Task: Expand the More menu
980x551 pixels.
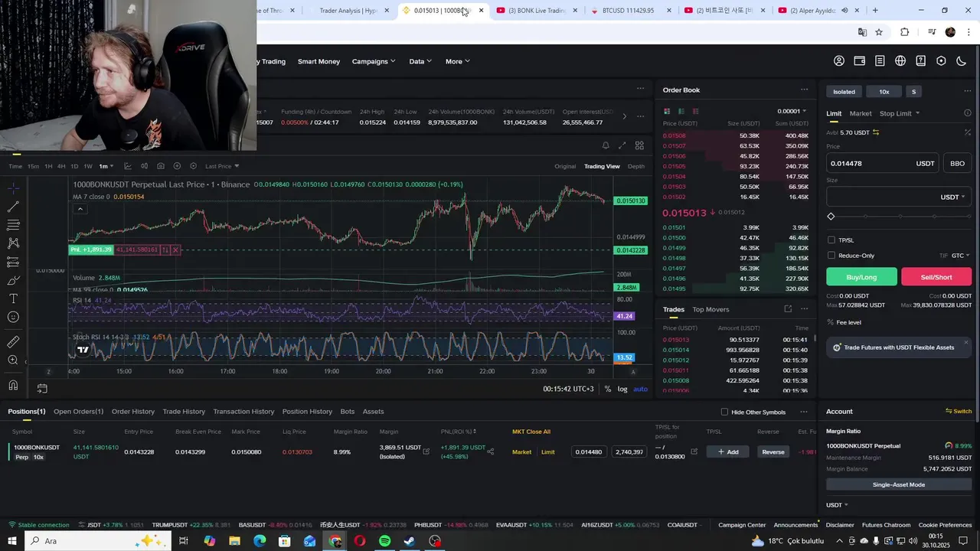Action: (x=458, y=61)
